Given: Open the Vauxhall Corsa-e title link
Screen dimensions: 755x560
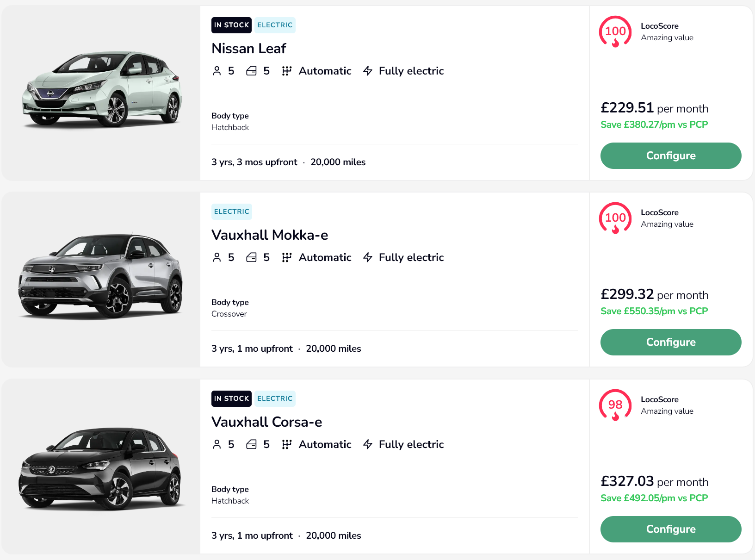Looking at the screenshot, I should click(266, 422).
